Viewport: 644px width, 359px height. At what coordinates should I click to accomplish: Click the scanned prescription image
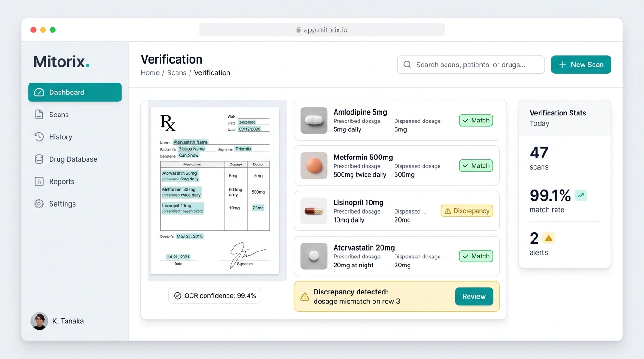tap(215, 191)
